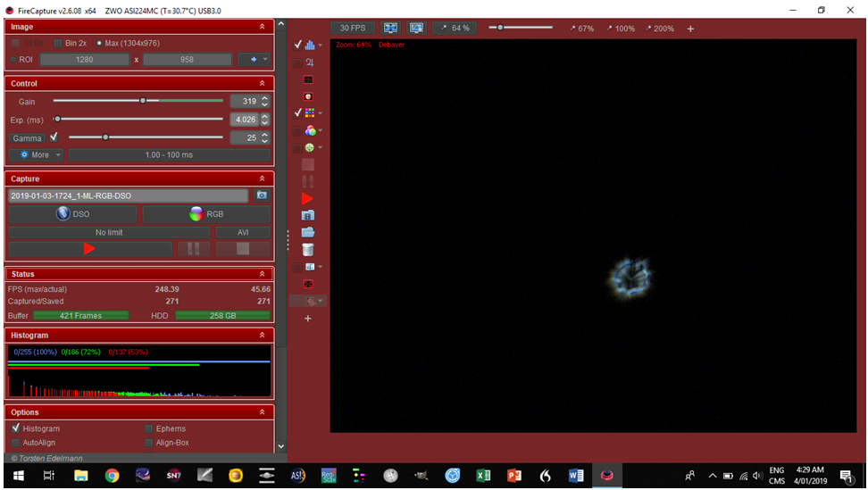Open dropdown arrow next to RGB circles icon

coord(320,131)
